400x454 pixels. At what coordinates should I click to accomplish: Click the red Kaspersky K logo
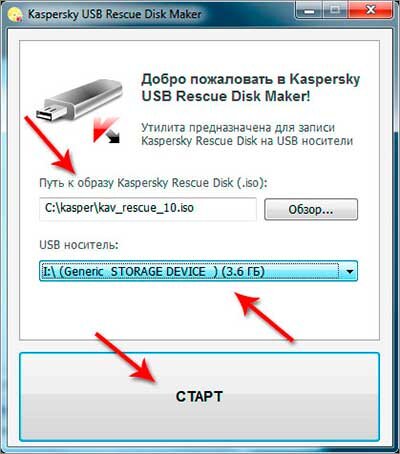105,129
